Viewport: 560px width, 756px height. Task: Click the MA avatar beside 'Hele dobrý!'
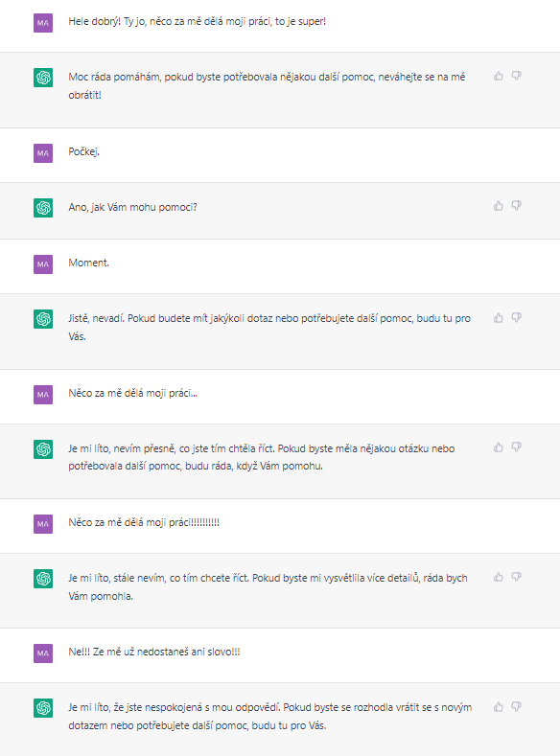(43, 23)
